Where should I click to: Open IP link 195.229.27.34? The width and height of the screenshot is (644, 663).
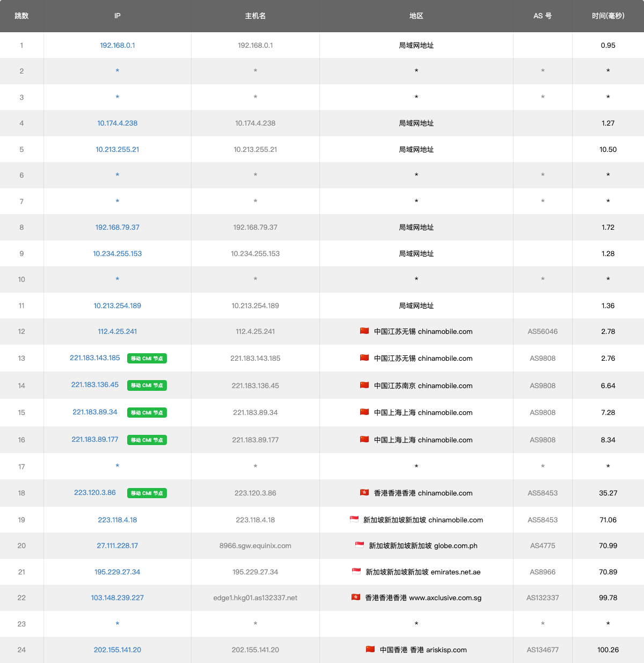point(118,572)
